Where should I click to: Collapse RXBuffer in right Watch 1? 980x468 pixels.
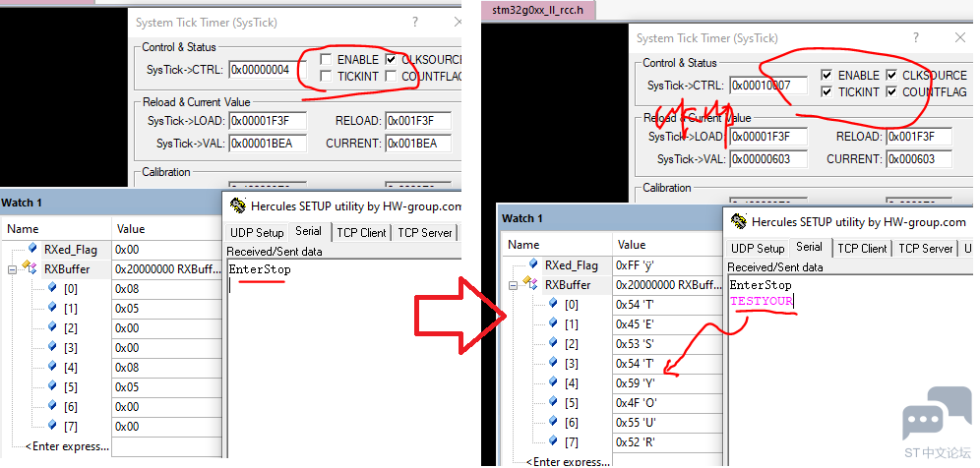click(513, 285)
